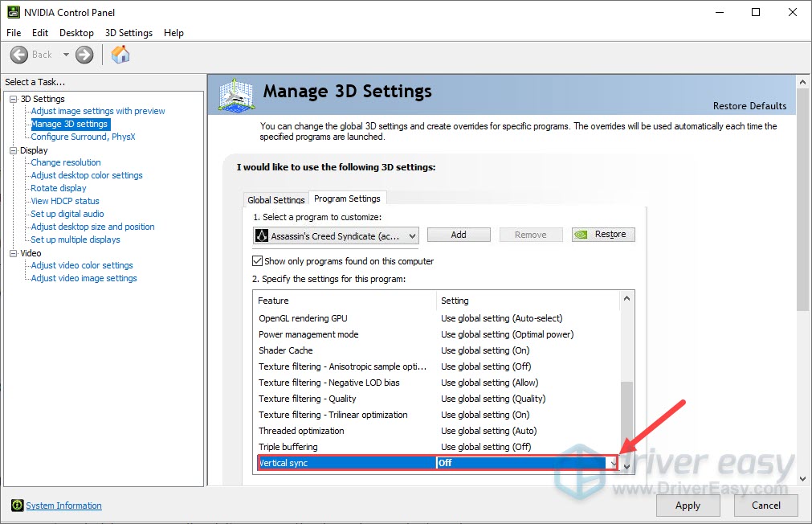Image resolution: width=812 pixels, height=524 pixels.
Task: Open 'Adjust video color settings' task
Action: tap(82, 265)
